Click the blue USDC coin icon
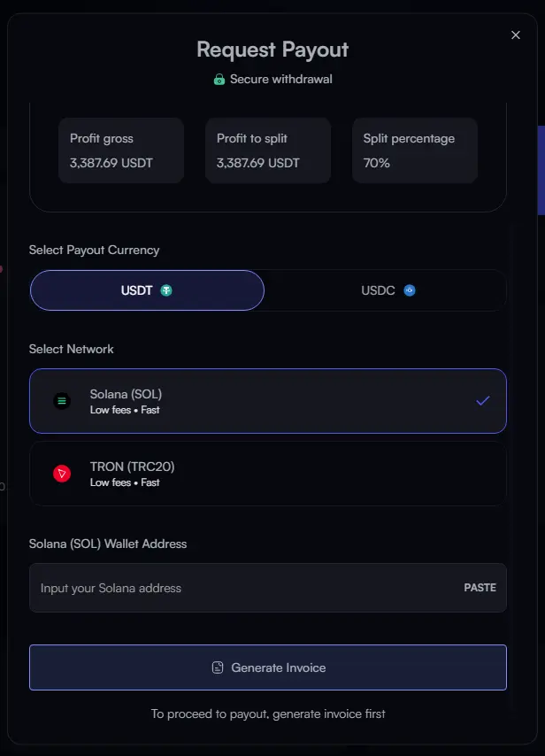Viewport: 545px width, 756px height. pos(409,290)
